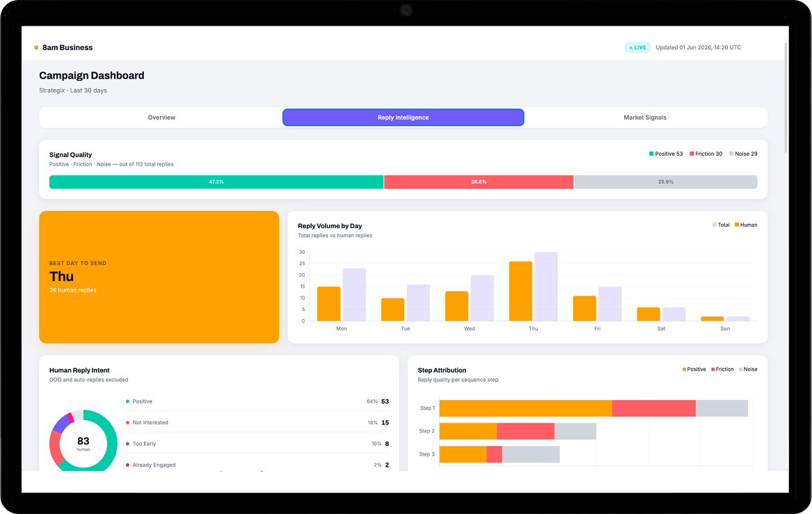Click the LIVE status badge
The height and width of the screenshot is (514, 812).
(x=637, y=47)
